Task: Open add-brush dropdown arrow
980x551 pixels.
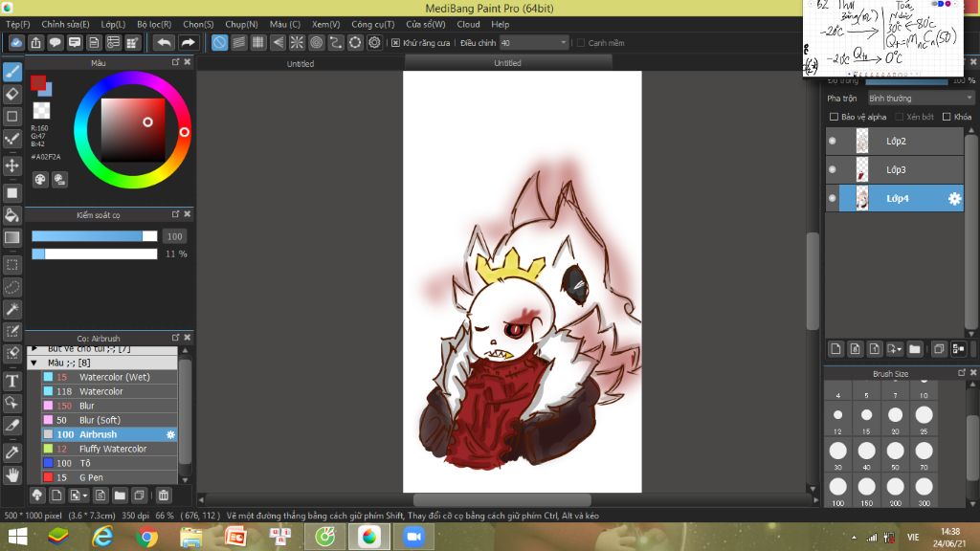Action: tap(85, 496)
